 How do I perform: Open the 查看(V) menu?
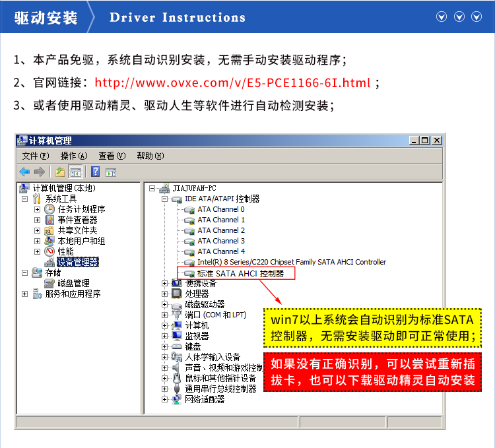click(x=112, y=156)
